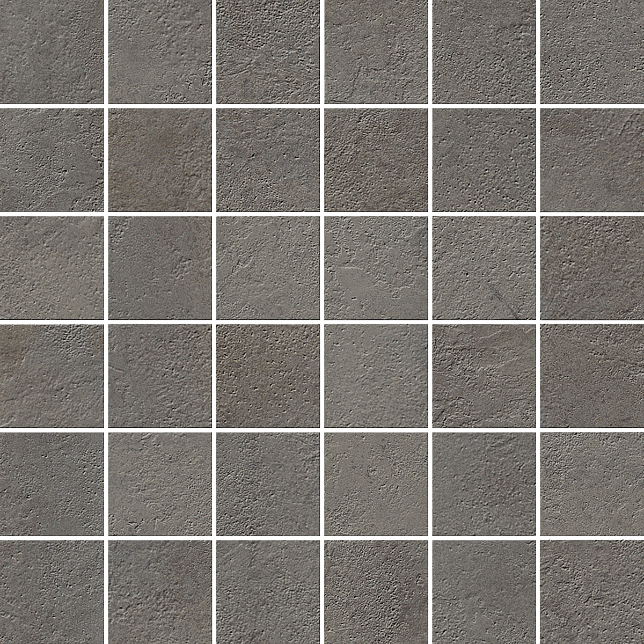Select the fourth tile in the fifth row

tap(376, 484)
